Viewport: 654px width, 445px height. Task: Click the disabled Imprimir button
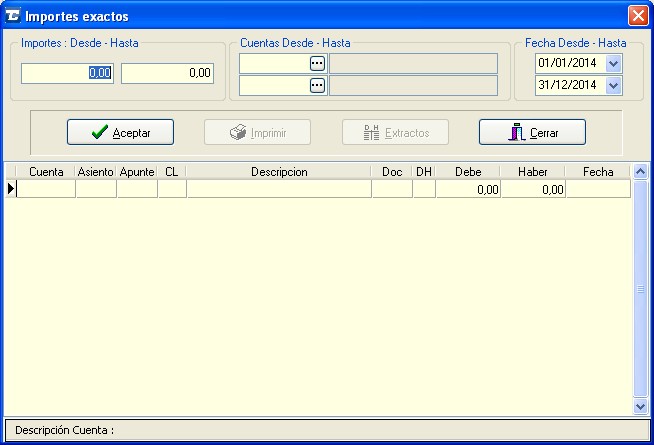257,132
